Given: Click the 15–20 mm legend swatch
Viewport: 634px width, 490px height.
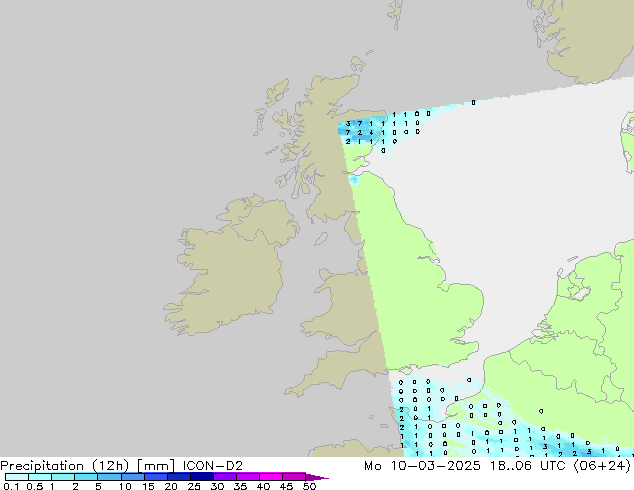Looking at the screenshot, I should pyautogui.click(x=155, y=477).
